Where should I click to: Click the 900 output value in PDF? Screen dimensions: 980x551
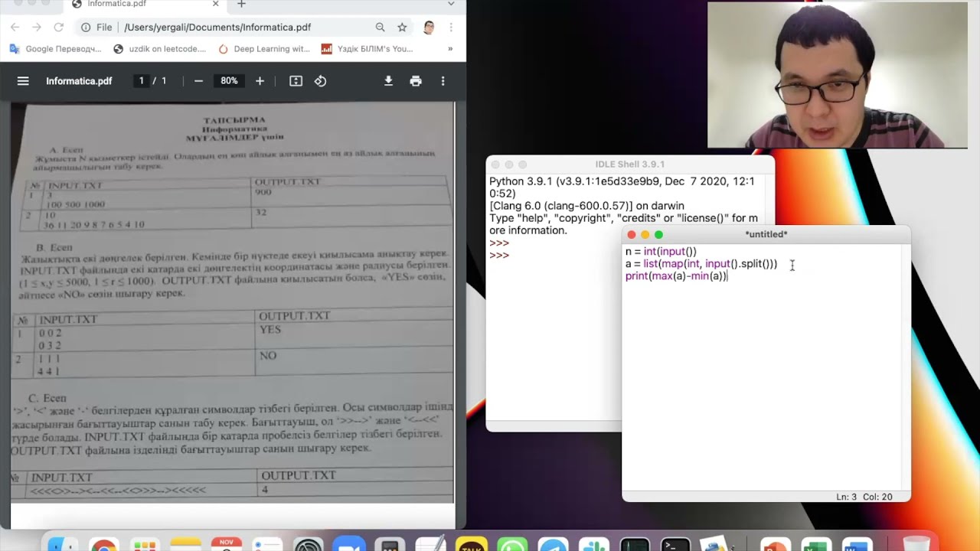coord(263,192)
